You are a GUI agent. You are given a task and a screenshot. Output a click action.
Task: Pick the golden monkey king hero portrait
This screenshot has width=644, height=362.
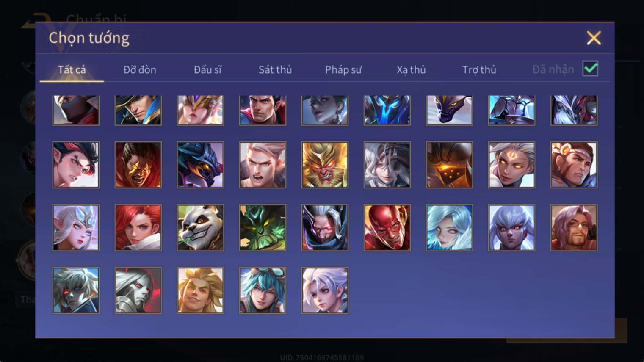pyautogui.click(x=325, y=165)
